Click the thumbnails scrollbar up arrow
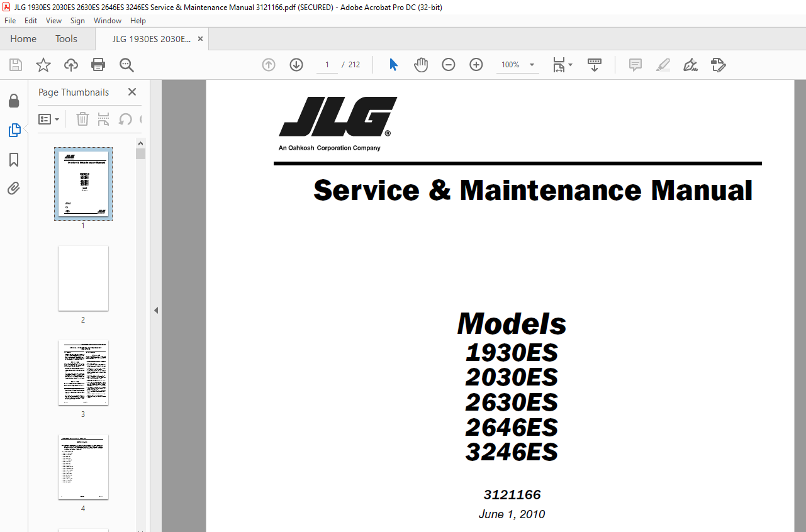The height and width of the screenshot is (532, 806). (x=141, y=143)
